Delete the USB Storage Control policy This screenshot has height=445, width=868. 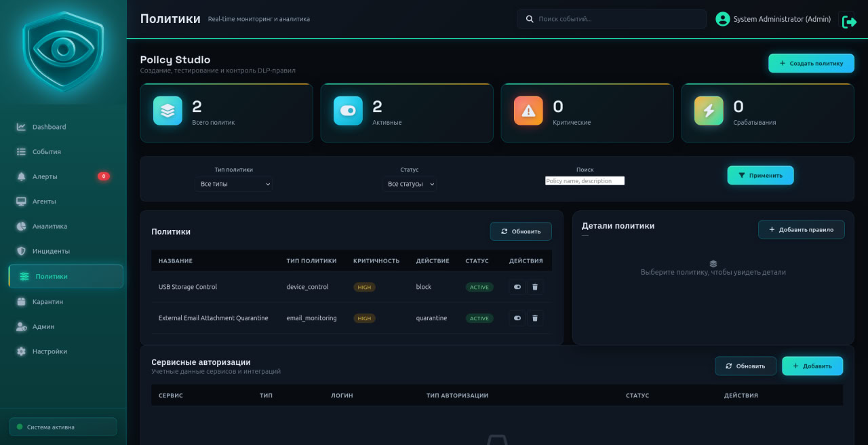point(535,287)
